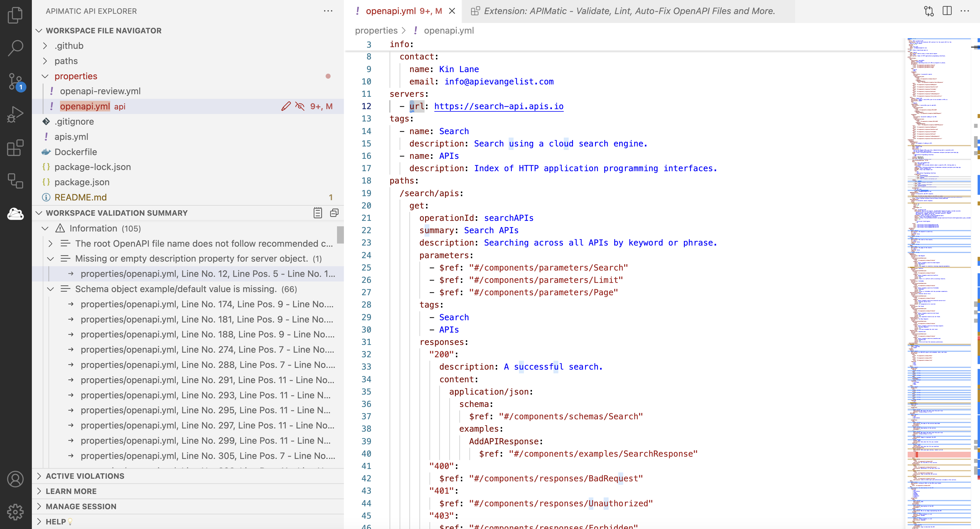This screenshot has height=529, width=980.
Task: Click the collapse-all icon in Workspace Validation Summary
Action: tap(334, 213)
